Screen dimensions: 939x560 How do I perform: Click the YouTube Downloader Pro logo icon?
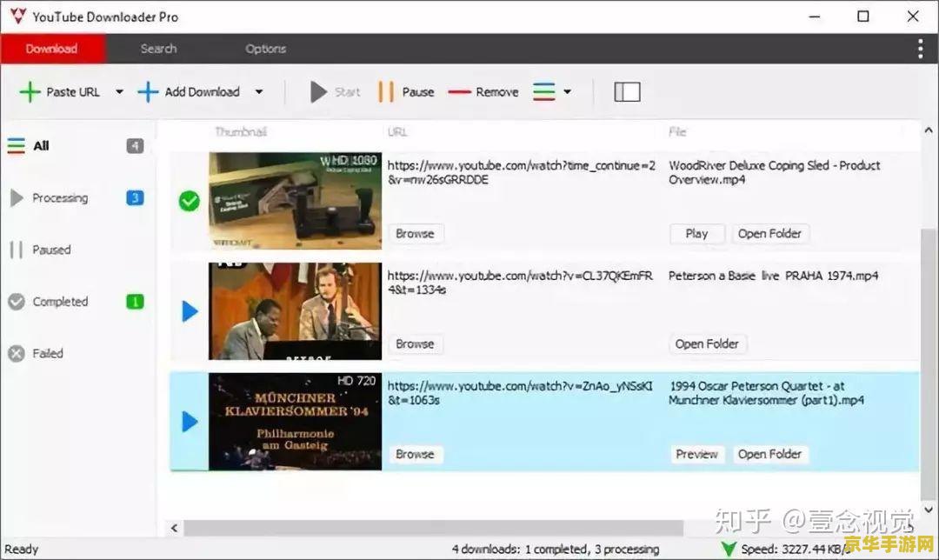[x=18, y=17]
